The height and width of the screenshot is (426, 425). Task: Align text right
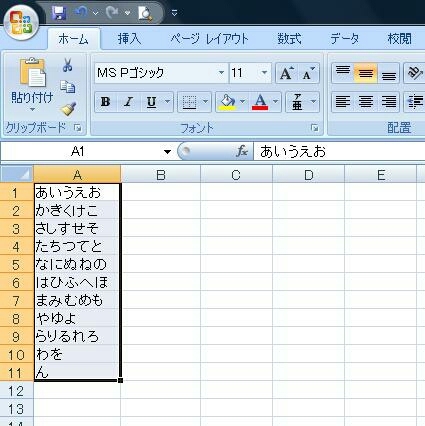point(388,102)
